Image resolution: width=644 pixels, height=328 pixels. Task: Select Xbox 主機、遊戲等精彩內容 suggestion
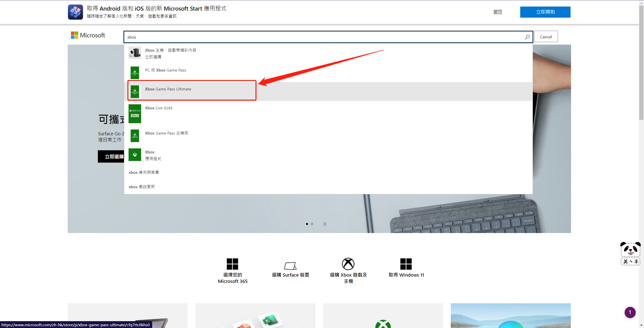pos(328,53)
